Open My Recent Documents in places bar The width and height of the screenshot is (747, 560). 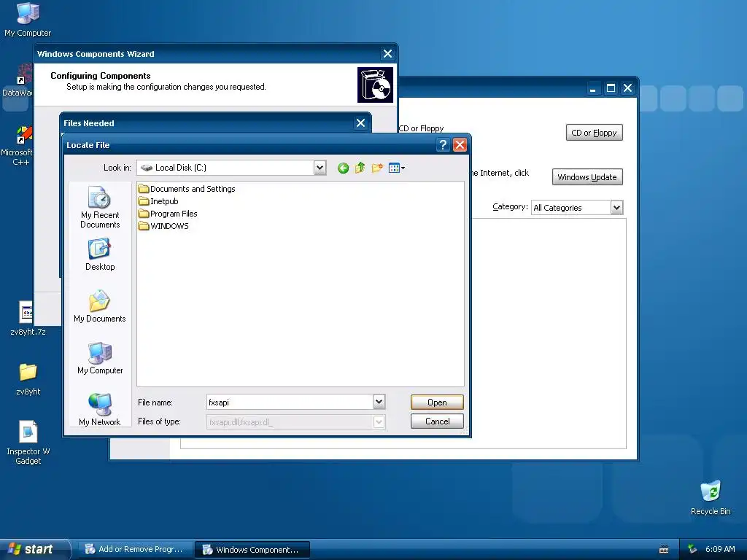[100, 207]
